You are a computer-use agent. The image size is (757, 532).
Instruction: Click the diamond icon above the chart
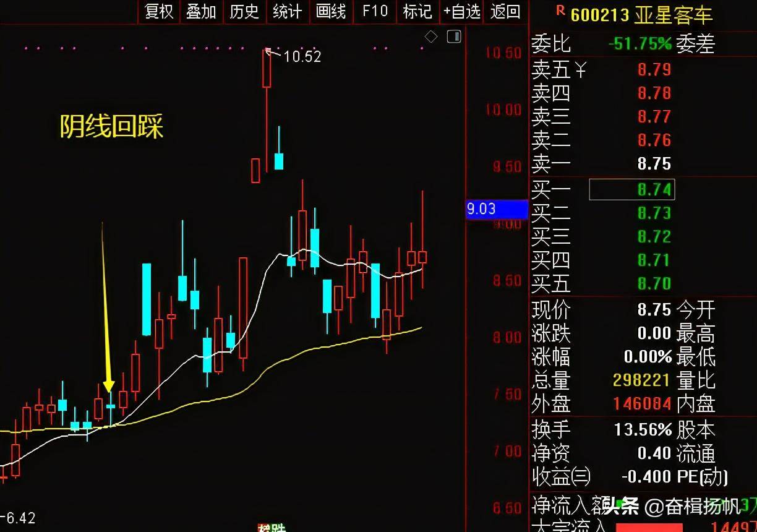pyautogui.click(x=431, y=37)
